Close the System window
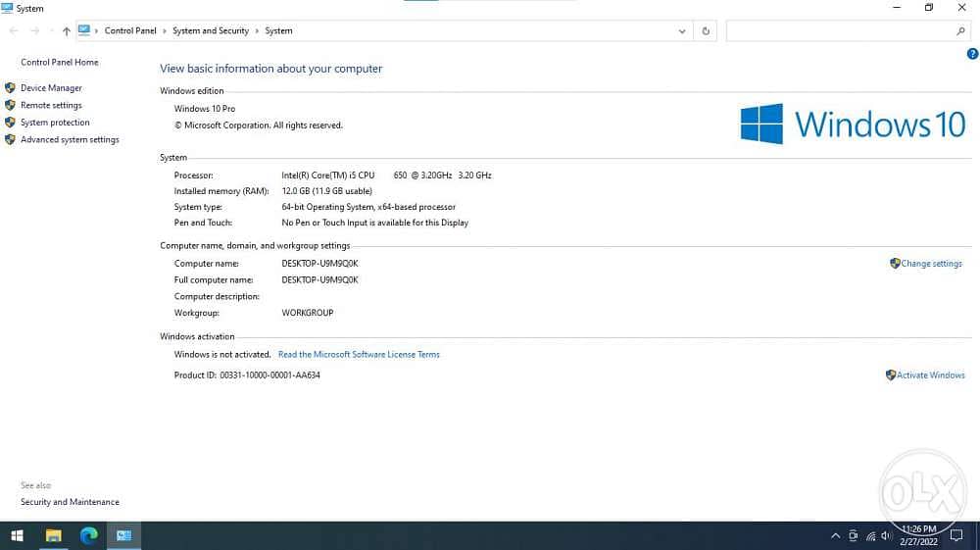Viewport: 980px width, 550px height. (x=962, y=8)
